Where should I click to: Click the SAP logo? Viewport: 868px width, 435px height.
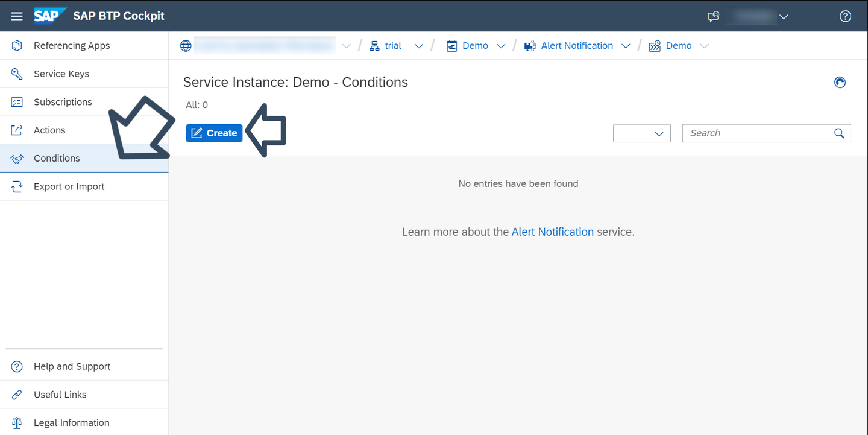[x=49, y=16]
